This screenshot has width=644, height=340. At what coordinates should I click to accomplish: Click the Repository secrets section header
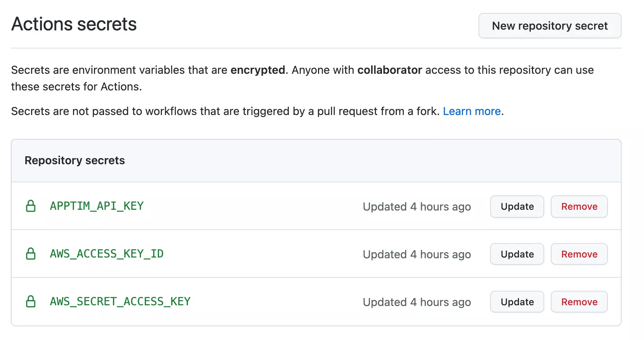pyautogui.click(x=74, y=160)
